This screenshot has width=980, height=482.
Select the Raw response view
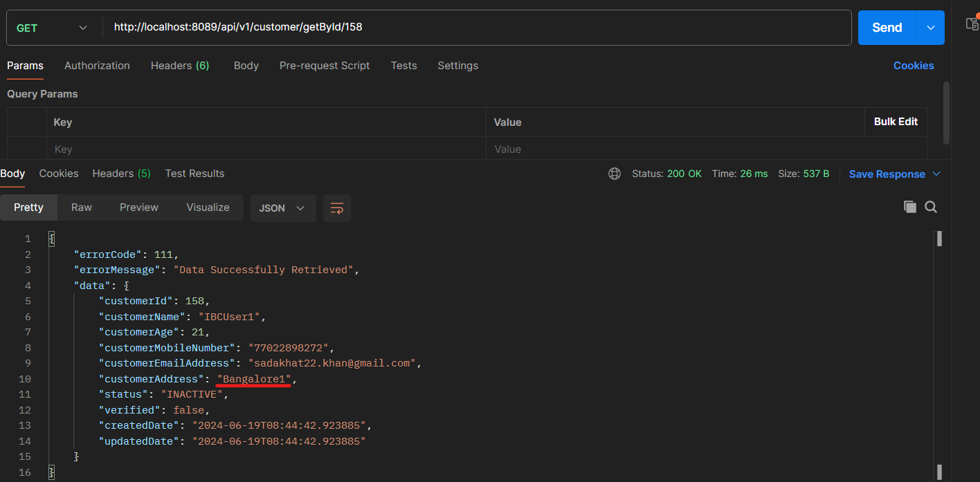(x=82, y=207)
